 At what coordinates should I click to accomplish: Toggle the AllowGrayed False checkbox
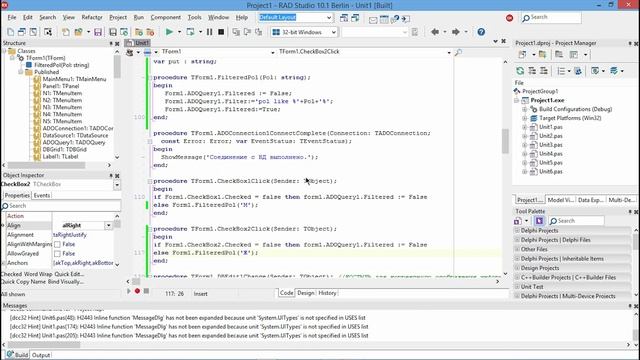pyautogui.click(x=58, y=254)
